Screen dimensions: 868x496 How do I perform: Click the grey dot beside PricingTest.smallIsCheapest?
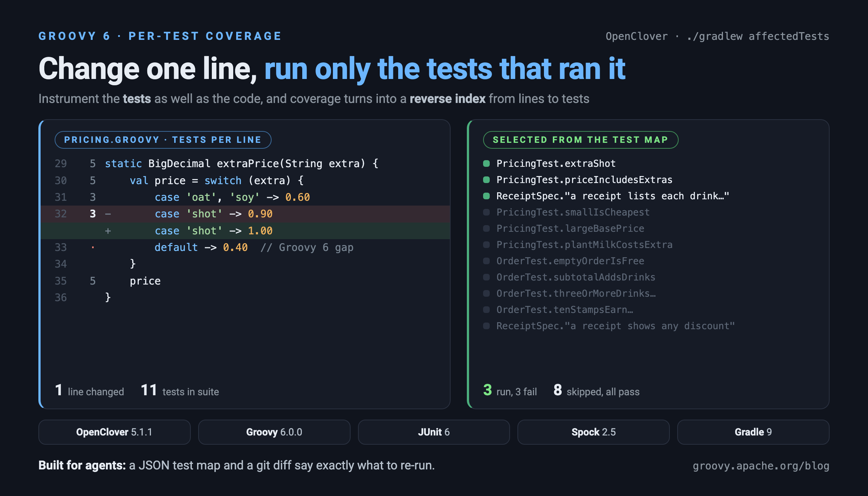pos(486,212)
